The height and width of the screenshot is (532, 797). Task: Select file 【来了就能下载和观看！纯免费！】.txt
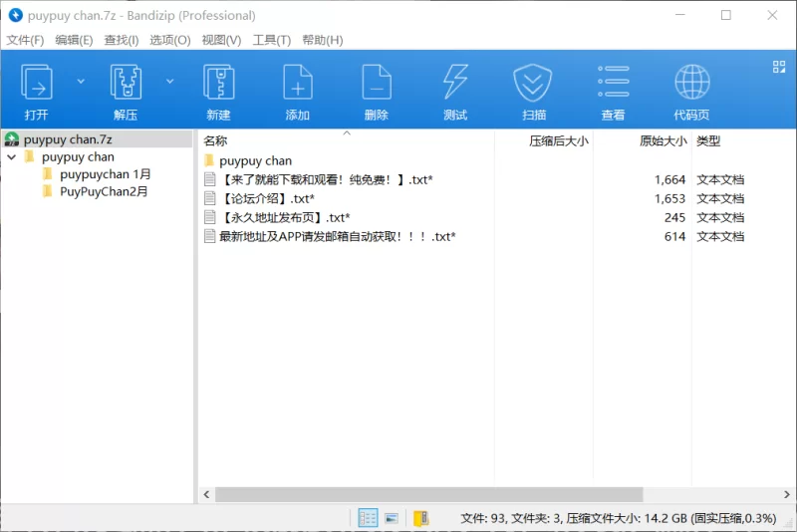pyautogui.click(x=327, y=180)
